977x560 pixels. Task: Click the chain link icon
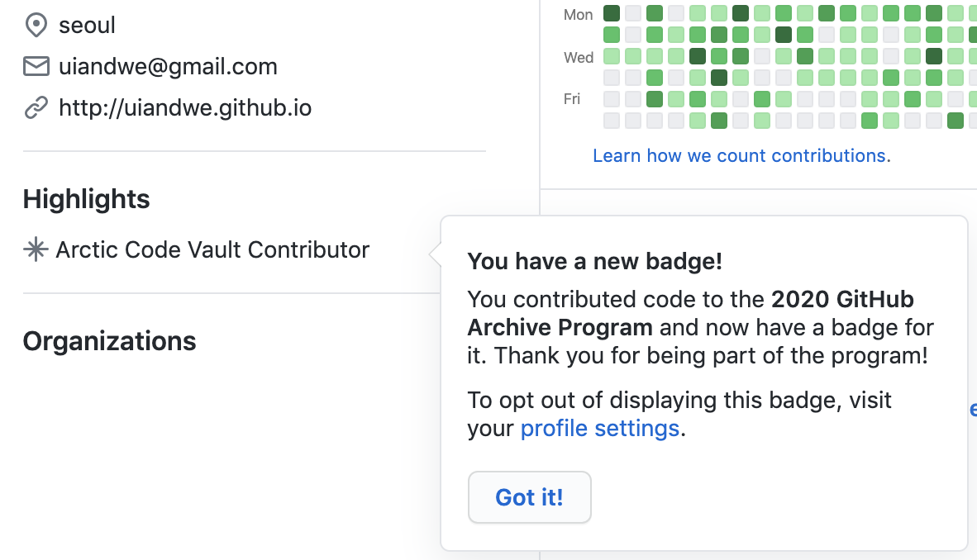[36, 108]
